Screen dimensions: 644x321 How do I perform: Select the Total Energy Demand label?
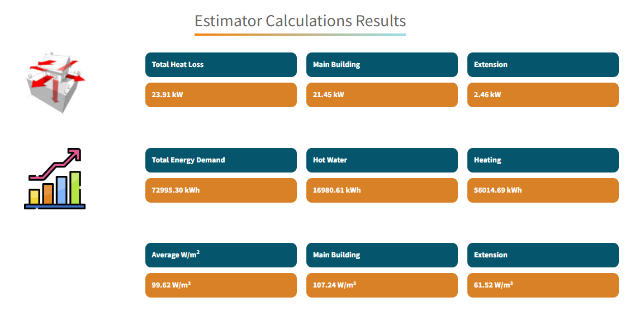coord(221,160)
